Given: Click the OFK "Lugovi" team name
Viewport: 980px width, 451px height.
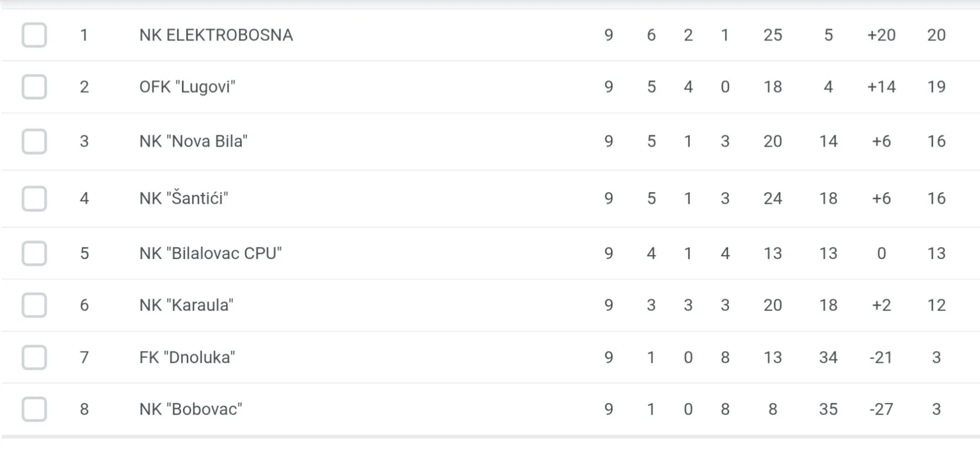Looking at the screenshot, I should click(187, 87).
